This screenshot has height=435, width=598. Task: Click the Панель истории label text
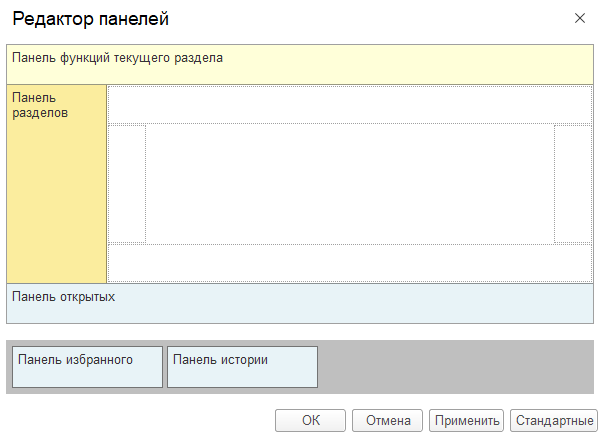[220, 360]
